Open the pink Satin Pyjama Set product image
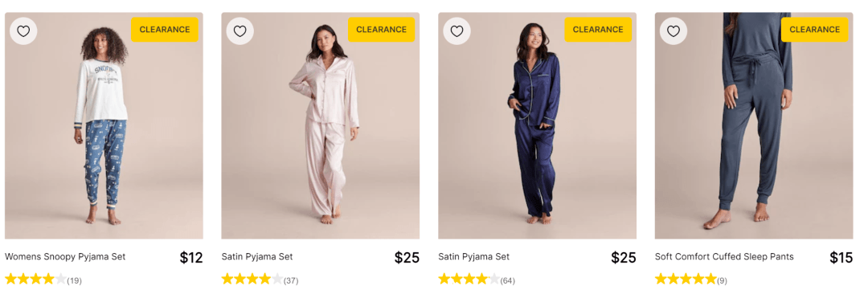This screenshot has height=298, width=868. 321,125
